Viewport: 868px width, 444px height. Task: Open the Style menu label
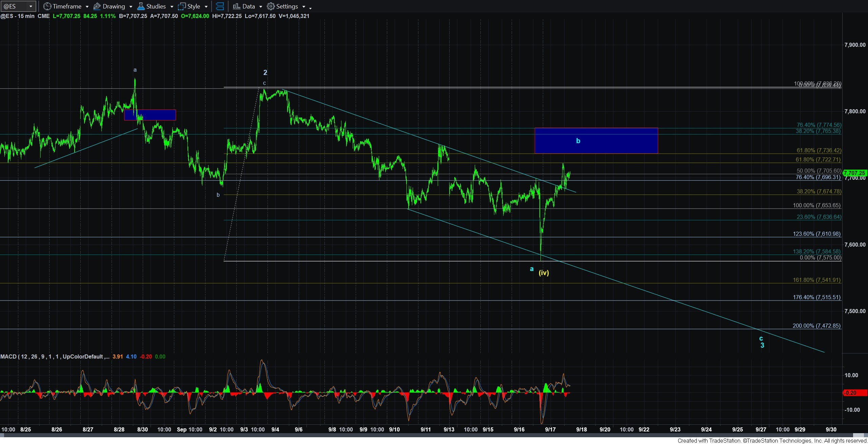pos(194,6)
